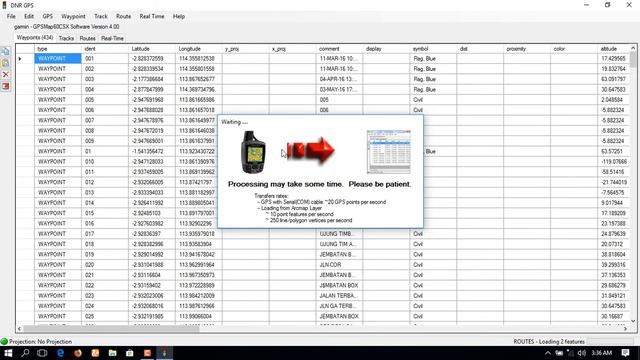The height and width of the screenshot is (360, 640).
Task: Click the copy icon in left toolbar
Action: click(x=5, y=51)
